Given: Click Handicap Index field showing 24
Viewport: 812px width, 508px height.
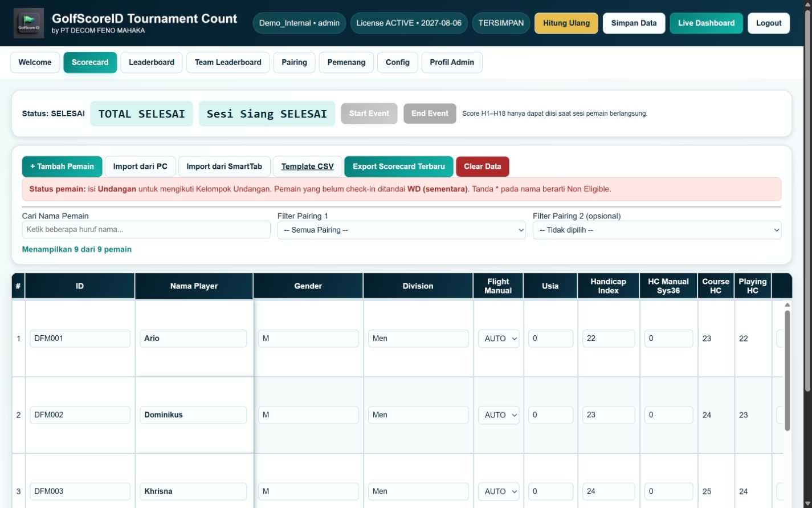Looking at the screenshot, I should [x=609, y=491].
